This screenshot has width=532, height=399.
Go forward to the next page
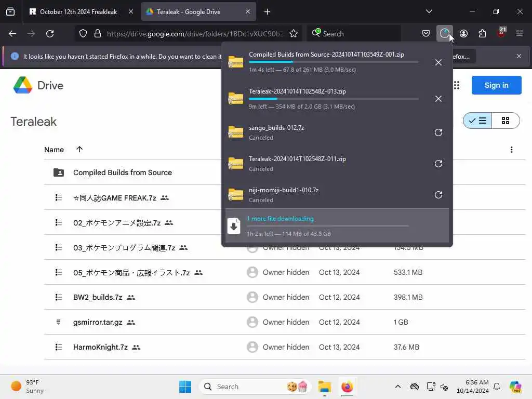(x=31, y=33)
